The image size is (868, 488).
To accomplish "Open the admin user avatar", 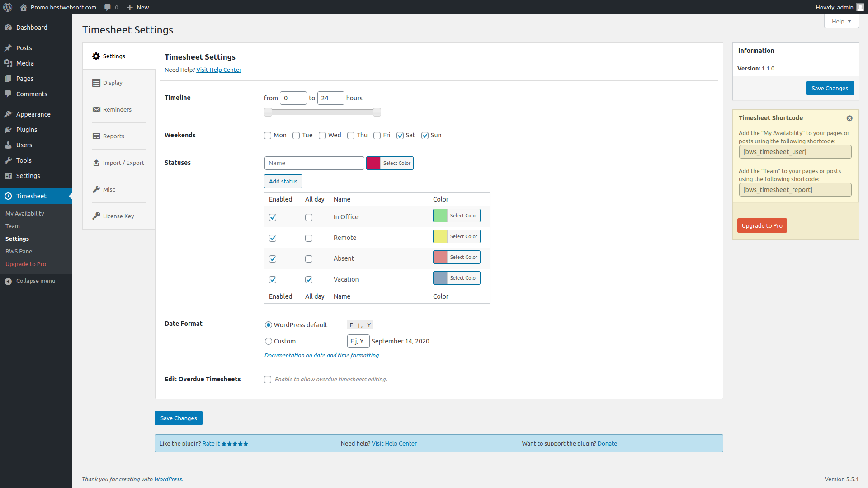I will point(860,7).
